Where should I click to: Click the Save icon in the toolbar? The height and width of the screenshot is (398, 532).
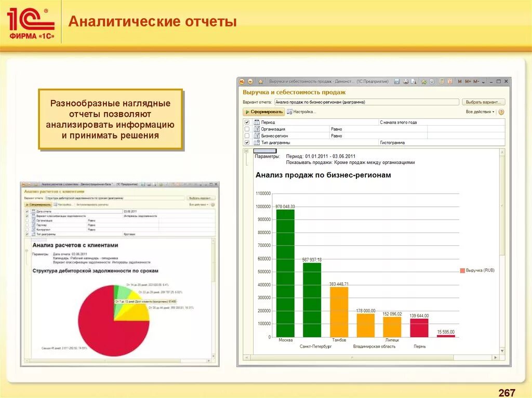pos(397,81)
